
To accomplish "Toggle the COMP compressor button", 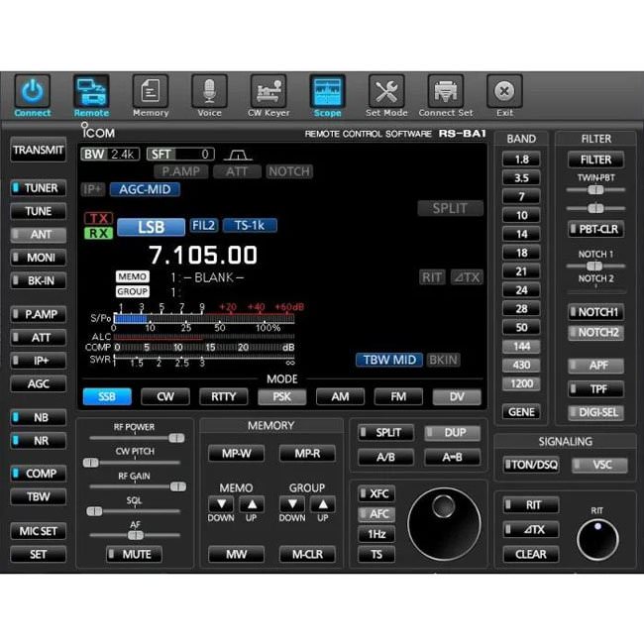I will click(39, 473).
